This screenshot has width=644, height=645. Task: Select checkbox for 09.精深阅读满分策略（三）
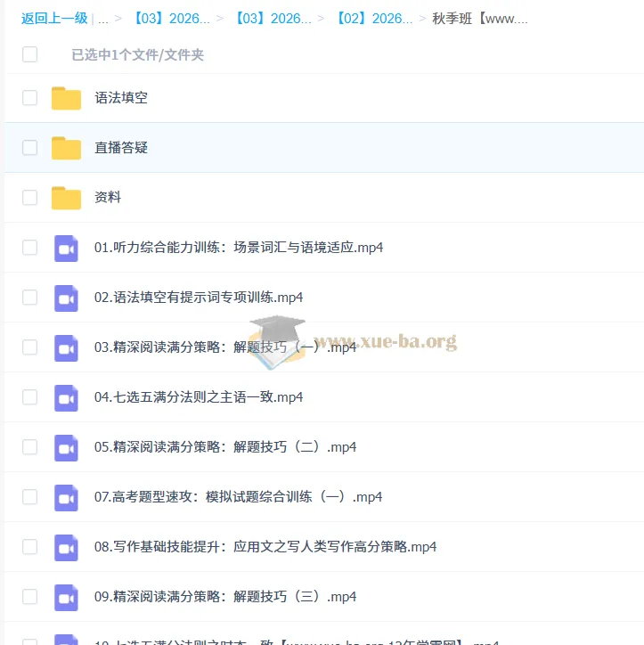coord(29,597)
